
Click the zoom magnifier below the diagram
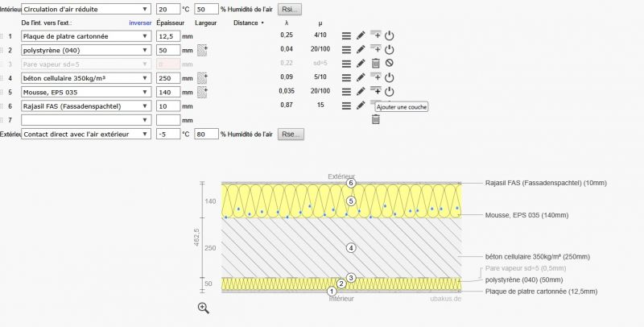click(x=203, y=307)
